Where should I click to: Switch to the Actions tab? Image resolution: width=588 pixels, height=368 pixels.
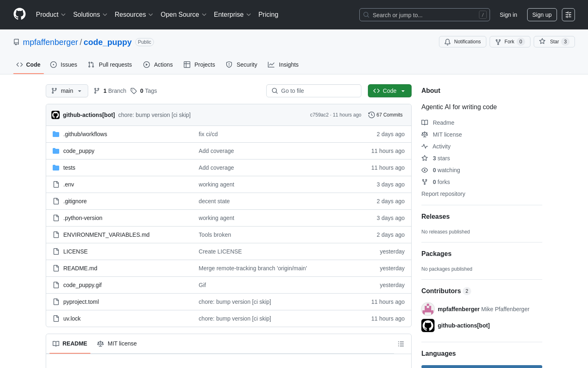point(158,65)
